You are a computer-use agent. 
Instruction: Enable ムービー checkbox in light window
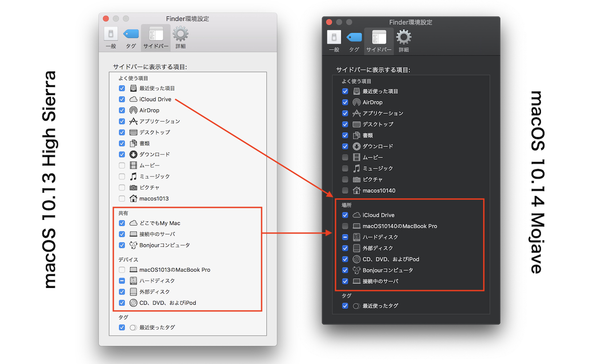(122, 165)
